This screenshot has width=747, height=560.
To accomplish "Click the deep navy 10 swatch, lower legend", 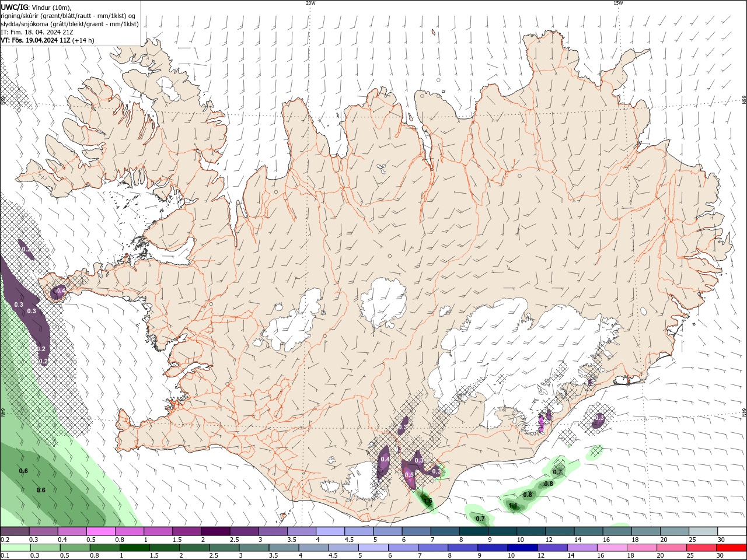I will click(x=522, y=548).
